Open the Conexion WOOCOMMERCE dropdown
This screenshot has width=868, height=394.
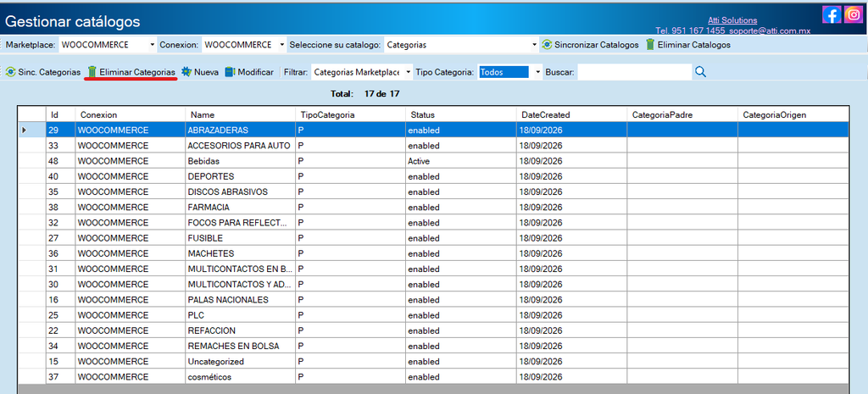click(281, 44)
